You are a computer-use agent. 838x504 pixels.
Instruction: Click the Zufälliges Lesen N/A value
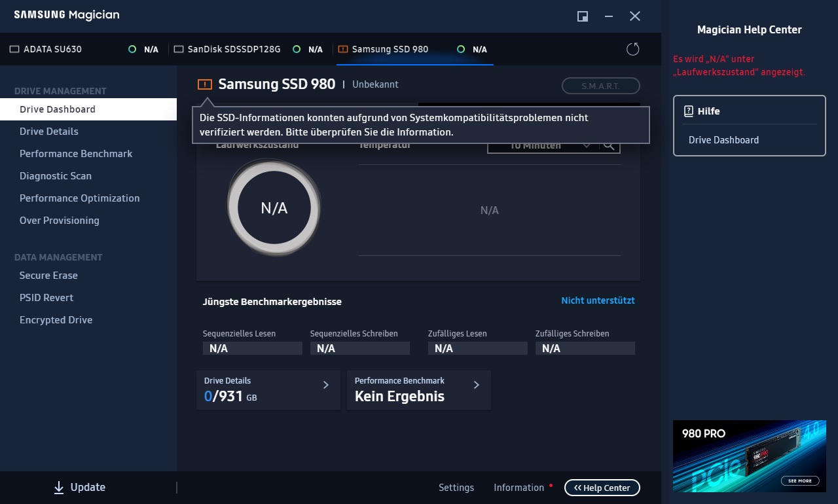coord(477,348)
